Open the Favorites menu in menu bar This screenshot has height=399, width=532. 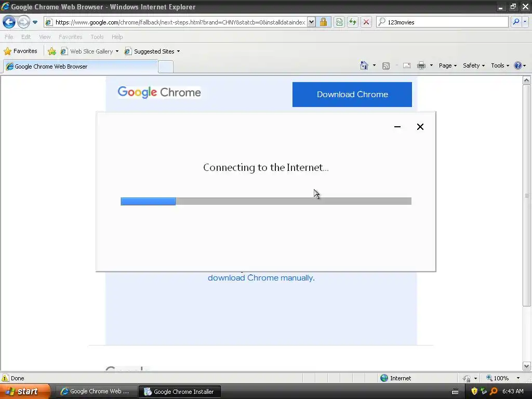70,37
